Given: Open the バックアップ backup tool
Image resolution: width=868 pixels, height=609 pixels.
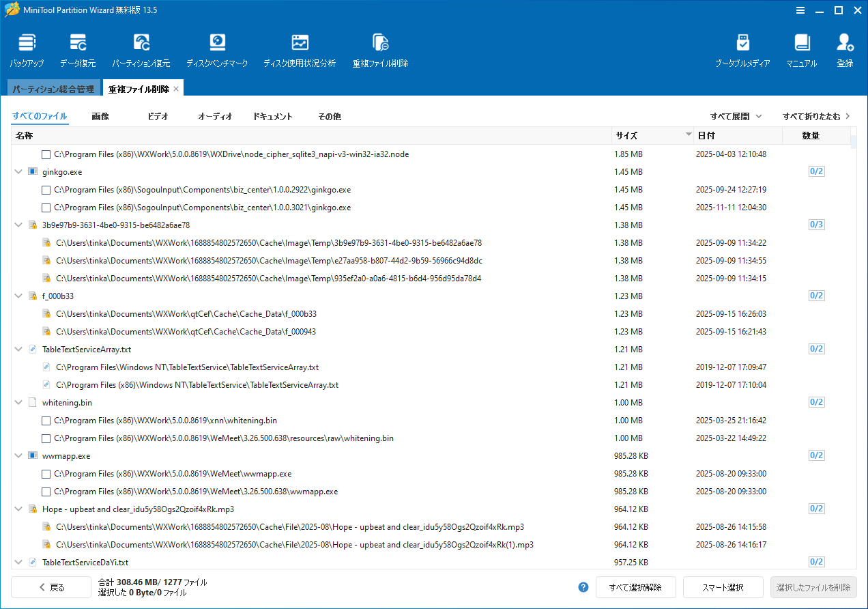Looking at the screenshot, I should coord(27,51).
